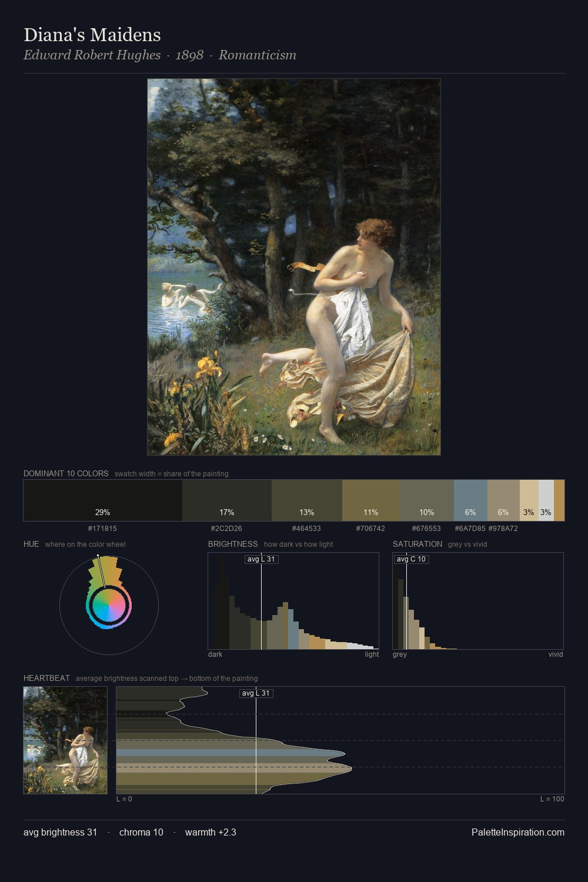Viewport: 588px width, 882px height.
Task: Click the "SATURATION" section heading
Action: point(417,544)
